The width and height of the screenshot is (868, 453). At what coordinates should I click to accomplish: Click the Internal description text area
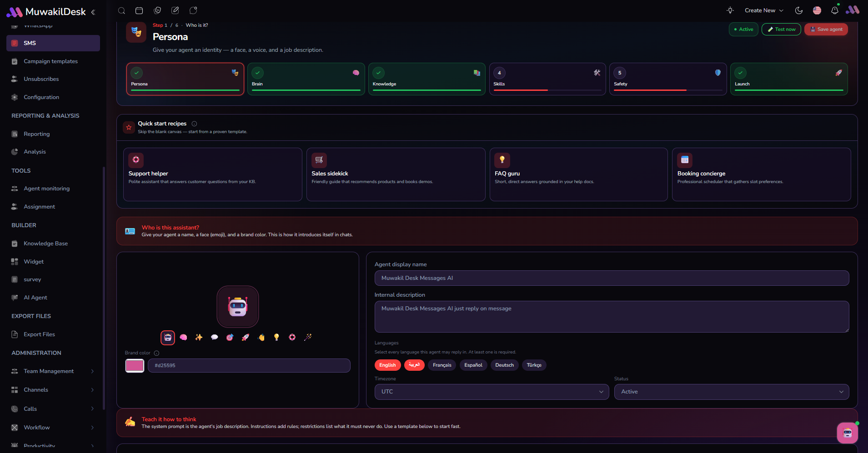612,317
